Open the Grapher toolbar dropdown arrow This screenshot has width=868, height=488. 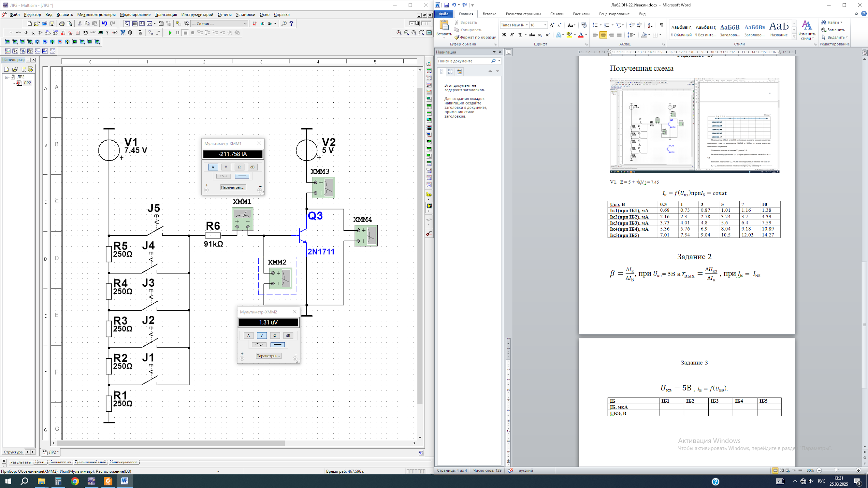tap(155, 24)
